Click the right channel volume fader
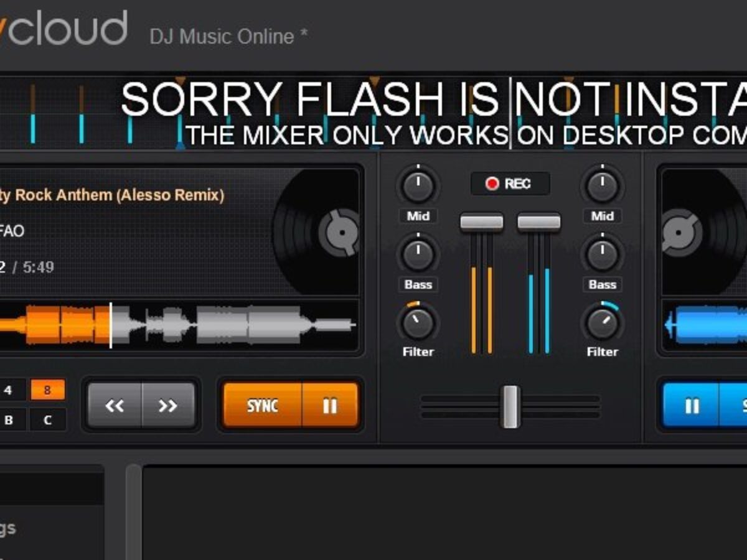This screenshot has height=560, width=747. [538, 222]
